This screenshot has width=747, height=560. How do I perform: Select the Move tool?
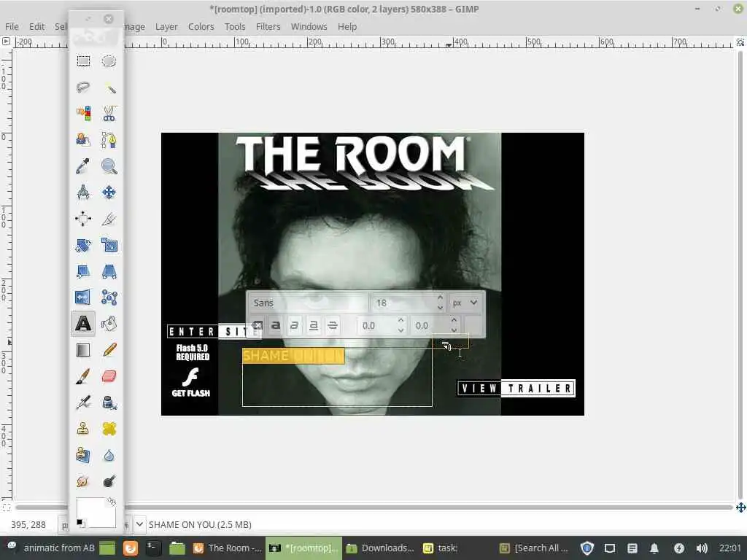click(x=109, y=192)
